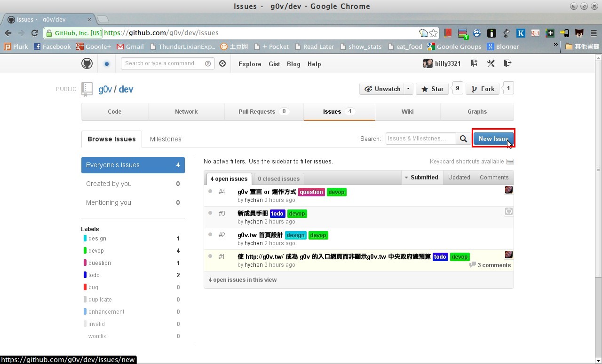
Task: Open the Blog link in header
Action: click(x=293, y=64)
